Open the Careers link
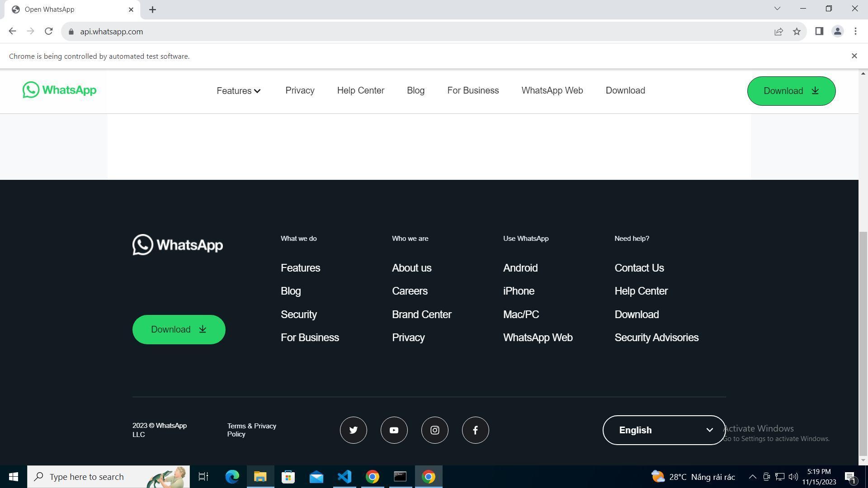The width and height of the screenshot is (868, 488). click(x=410, y=291)
